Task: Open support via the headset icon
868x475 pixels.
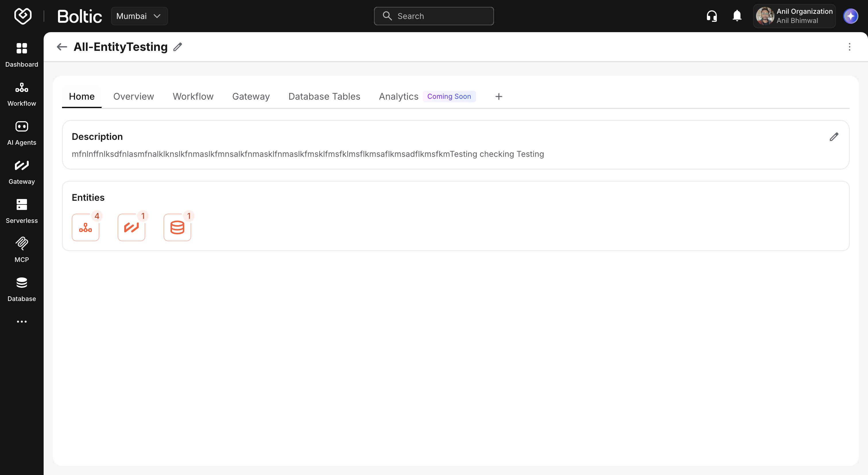Action: [712, 16]
